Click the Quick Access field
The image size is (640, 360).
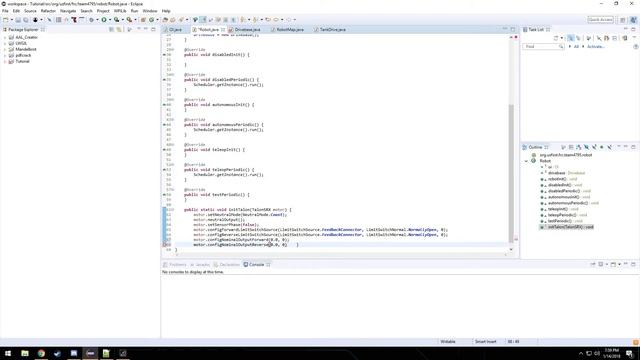click(600, 20)
